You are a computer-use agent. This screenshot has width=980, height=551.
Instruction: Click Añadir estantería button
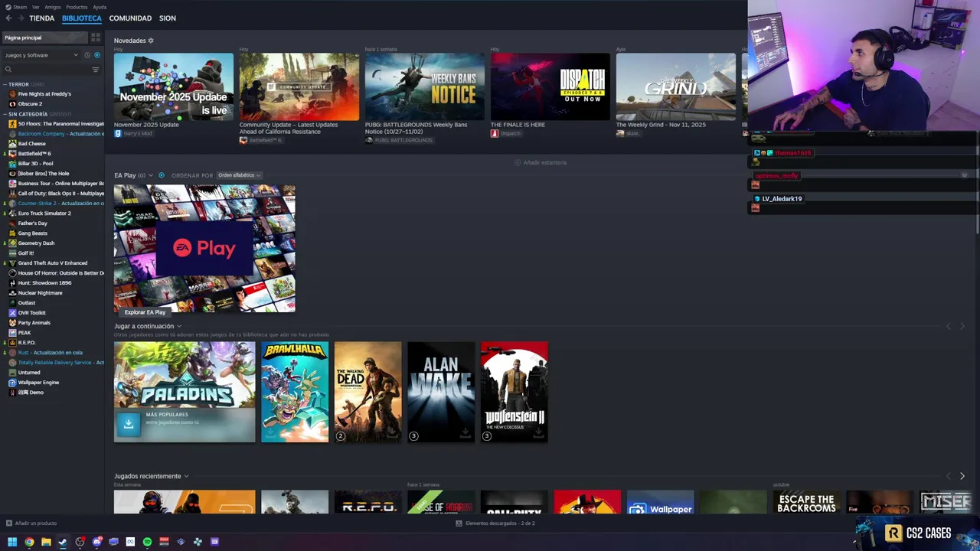tap(541, 163)
